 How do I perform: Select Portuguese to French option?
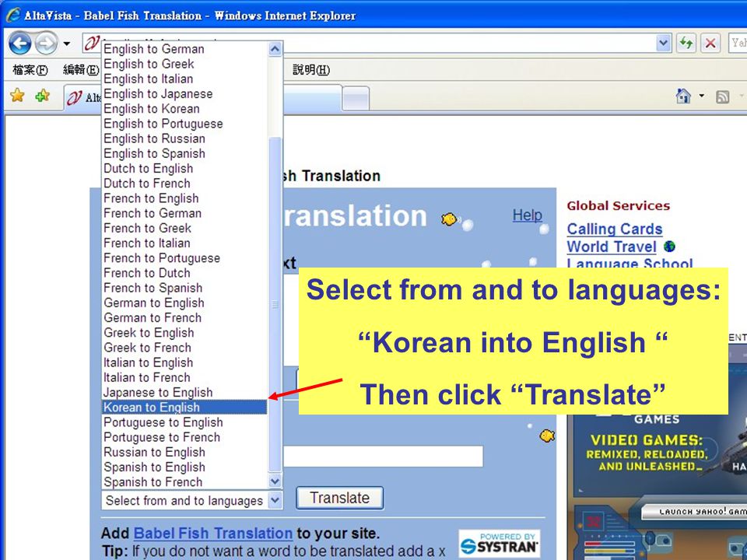coord(185,437)
